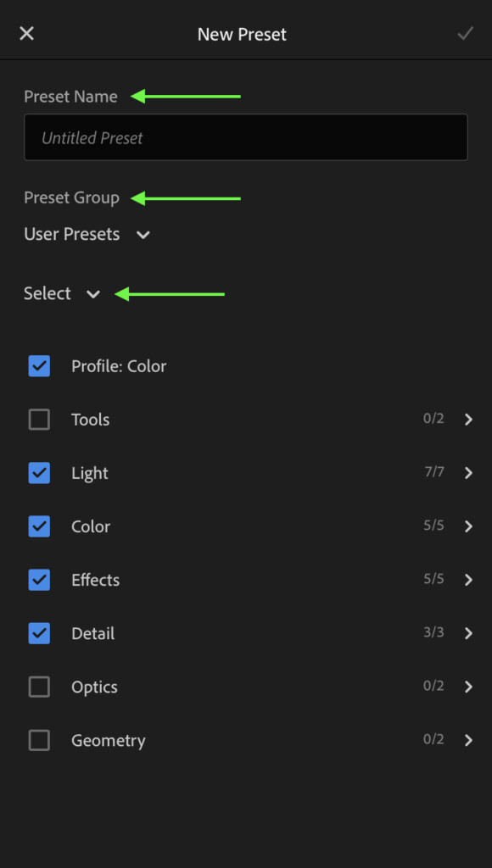Check the Geometry checkbox
This screenshot has width=492, height=868.
[39, 740]
